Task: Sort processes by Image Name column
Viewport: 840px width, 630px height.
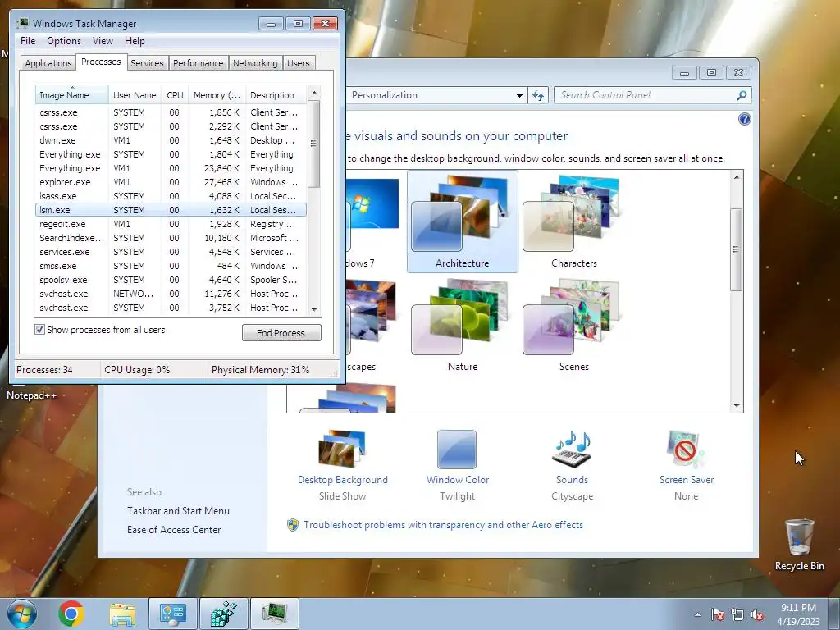Action: (71, 95)
